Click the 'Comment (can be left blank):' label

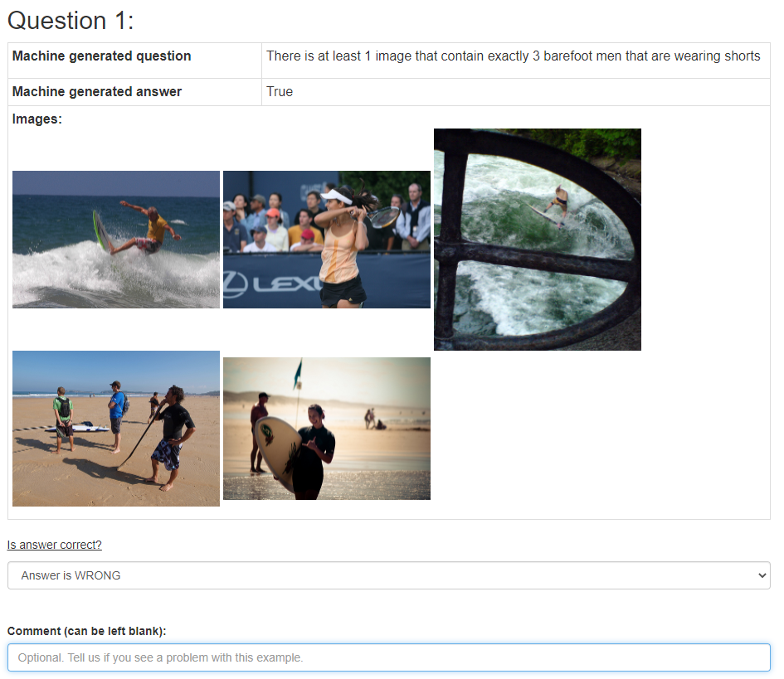(86, 631)
